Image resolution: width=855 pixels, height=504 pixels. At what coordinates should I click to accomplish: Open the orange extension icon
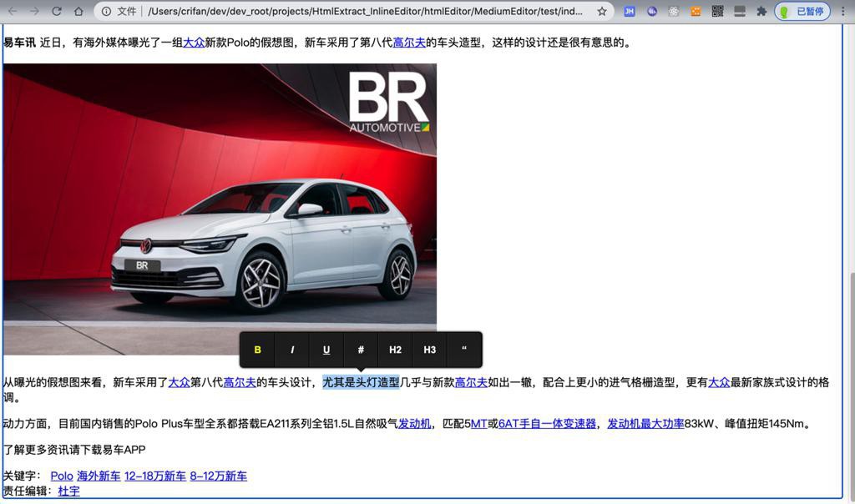click(696, 11)
